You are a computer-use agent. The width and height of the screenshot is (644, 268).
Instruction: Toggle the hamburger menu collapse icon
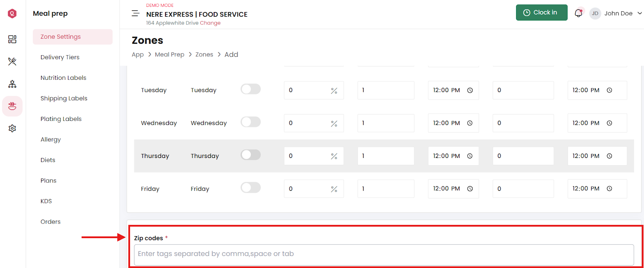(x=136, y=13)
